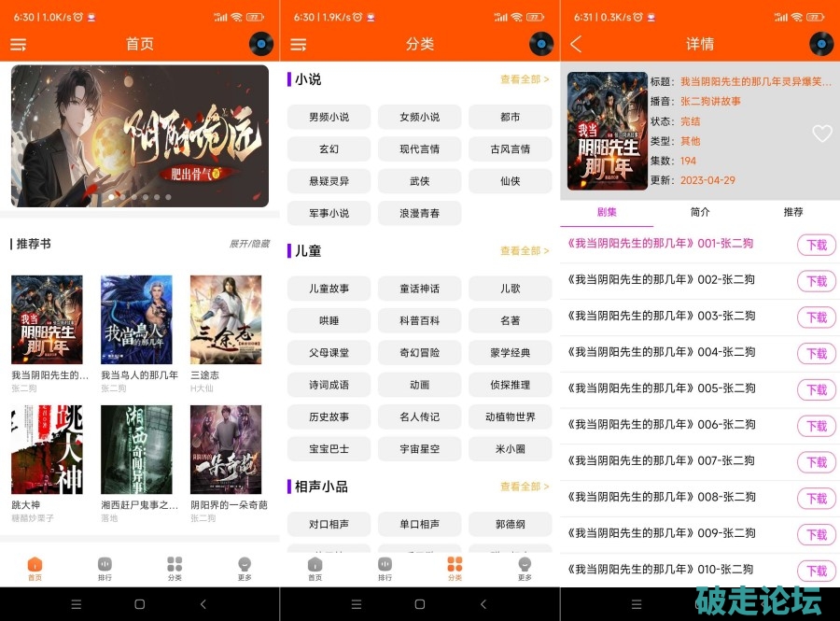The image size is (840, 621).
Task: Open the 郭德纲 category
Action: pos(510,525)
